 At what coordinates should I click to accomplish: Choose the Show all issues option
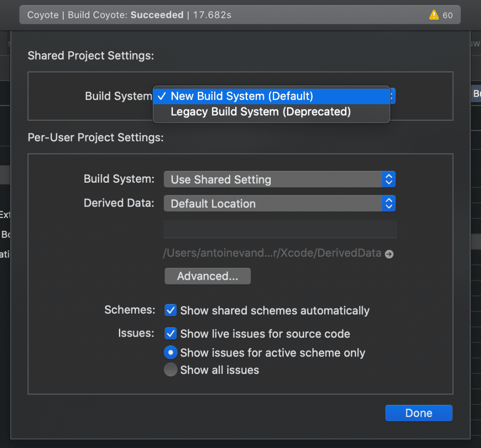point(170,370)
